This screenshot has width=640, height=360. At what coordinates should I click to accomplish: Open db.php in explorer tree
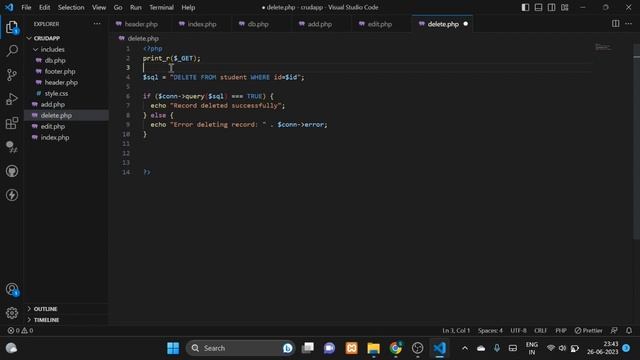coord(55,60)
